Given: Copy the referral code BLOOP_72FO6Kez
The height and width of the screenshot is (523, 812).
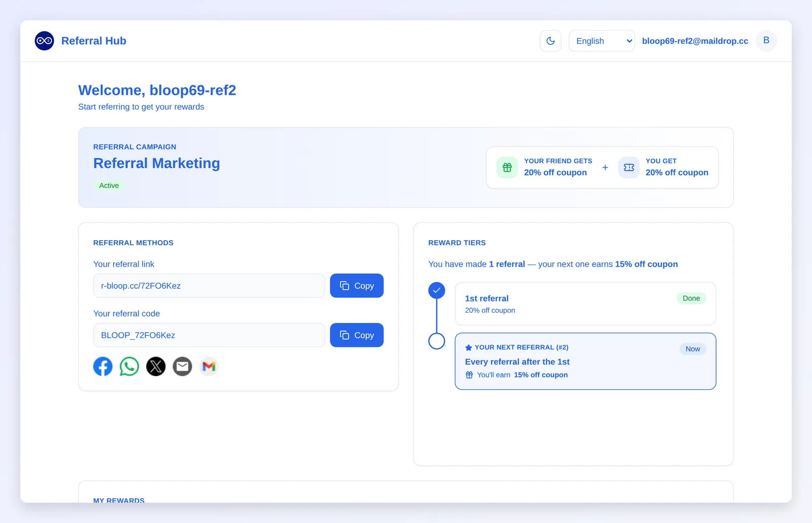Looking at the screenshot, I should (357, 335).
